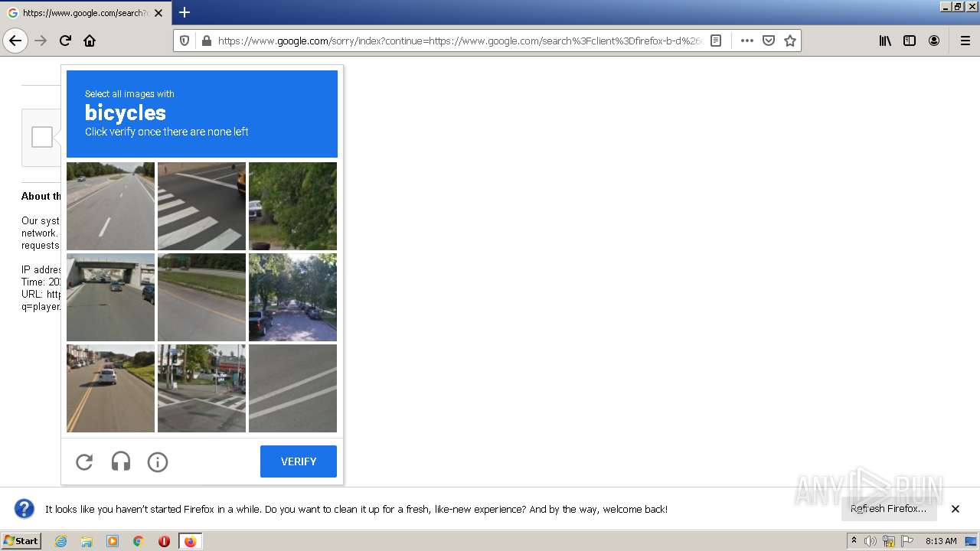Switch to audio captcha challenge

point(121,461)
